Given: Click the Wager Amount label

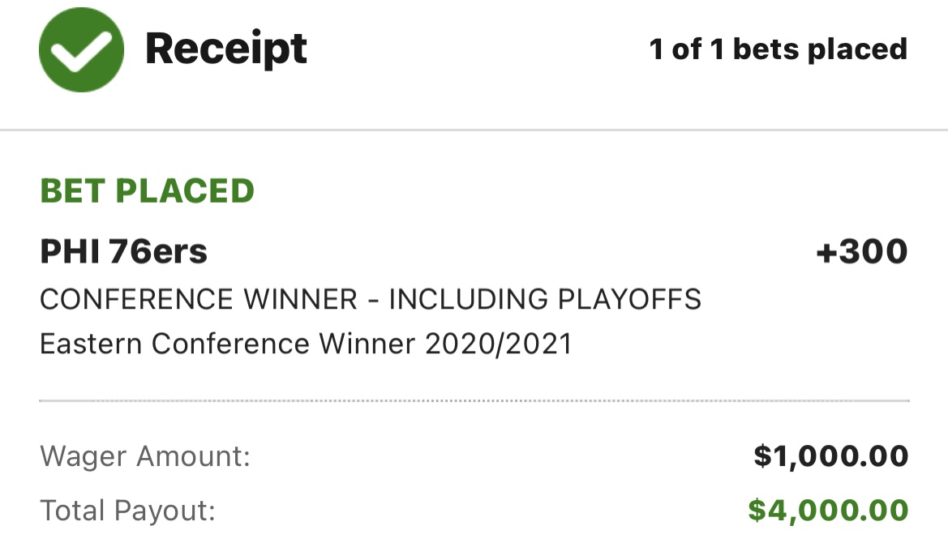Looking at the screenshot, I should (145, 456).
